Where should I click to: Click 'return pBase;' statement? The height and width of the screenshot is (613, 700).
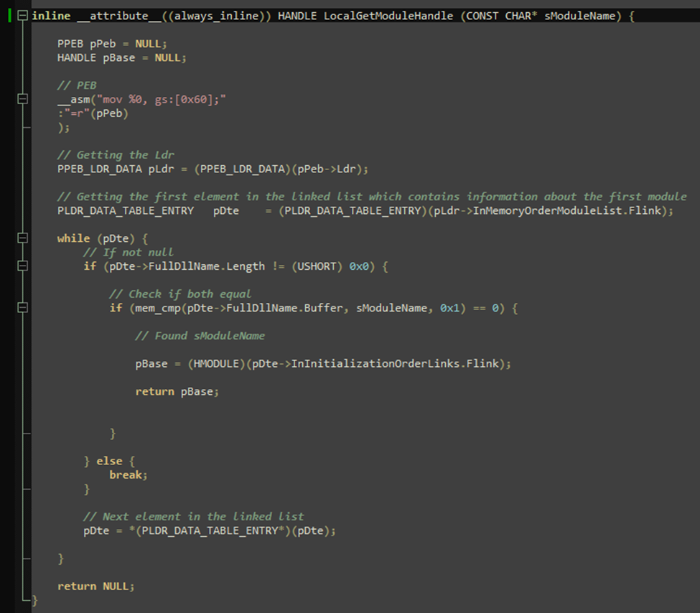click(177, 391)
